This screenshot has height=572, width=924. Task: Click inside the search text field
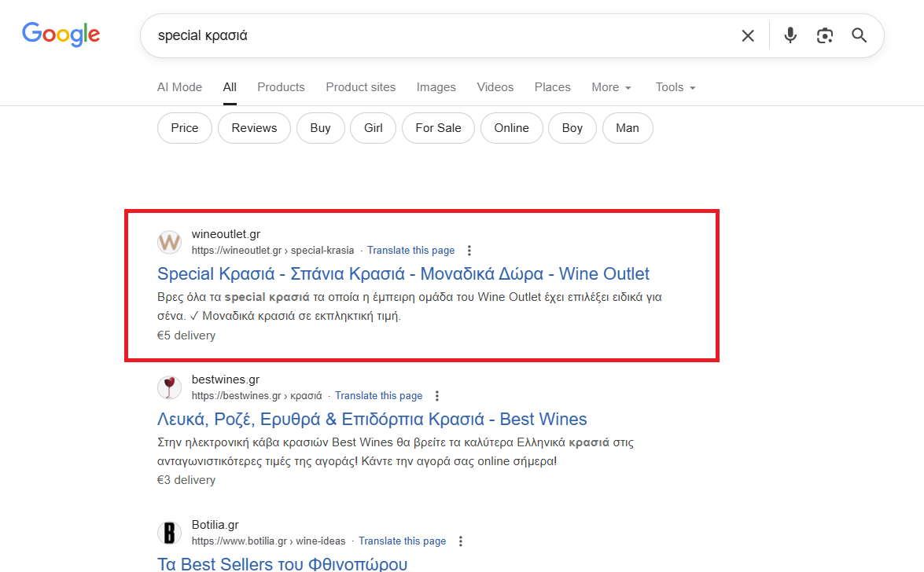tap(440, 35)
